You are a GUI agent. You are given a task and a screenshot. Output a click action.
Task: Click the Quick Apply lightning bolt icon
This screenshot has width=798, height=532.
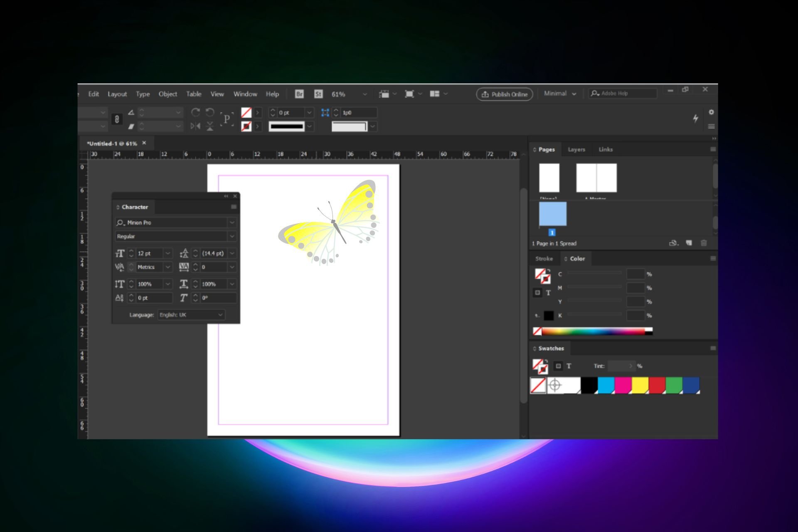(696, 118)
